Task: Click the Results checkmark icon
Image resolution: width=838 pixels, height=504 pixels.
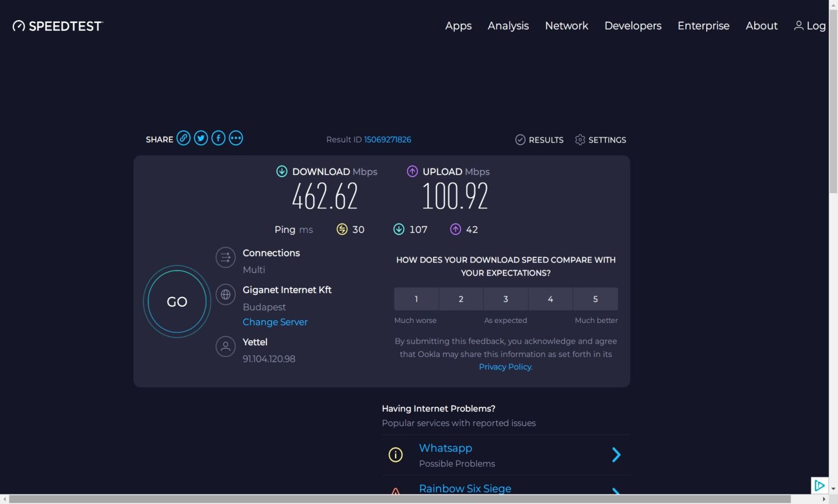Action: tap(520, 140)
